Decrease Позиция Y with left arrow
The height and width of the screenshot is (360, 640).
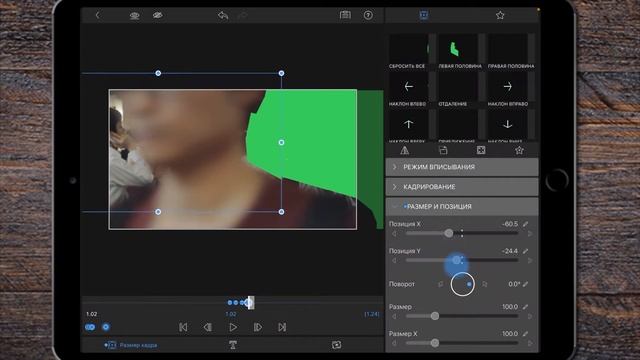click(x=394, y=260)
